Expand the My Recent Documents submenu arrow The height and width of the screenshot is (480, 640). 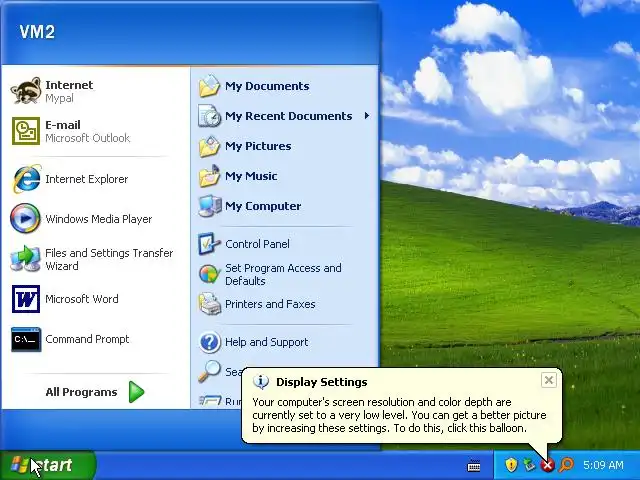click(367, 116)
